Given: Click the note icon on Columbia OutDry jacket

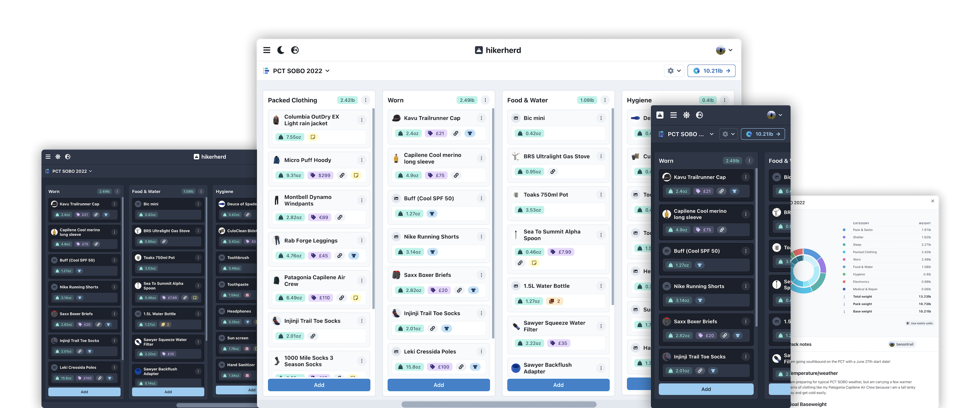Looking at the screenshot, I should point(313,137).
